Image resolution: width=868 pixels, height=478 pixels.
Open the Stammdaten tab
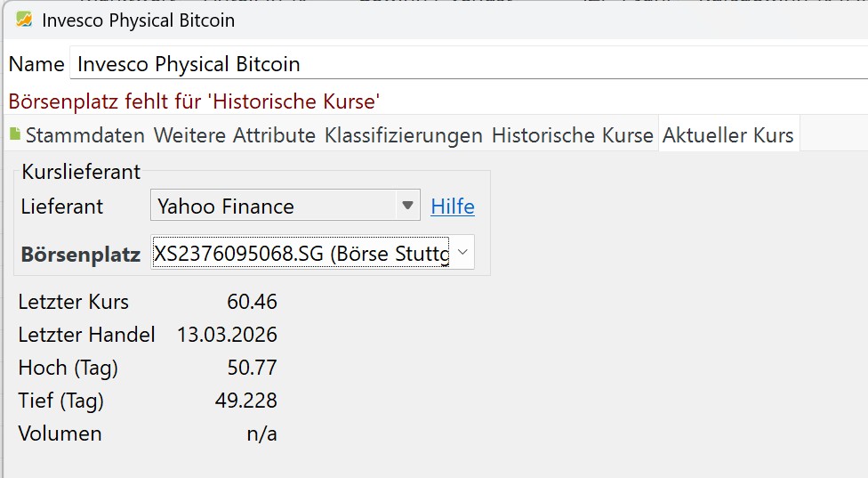[x=85, y=135]
